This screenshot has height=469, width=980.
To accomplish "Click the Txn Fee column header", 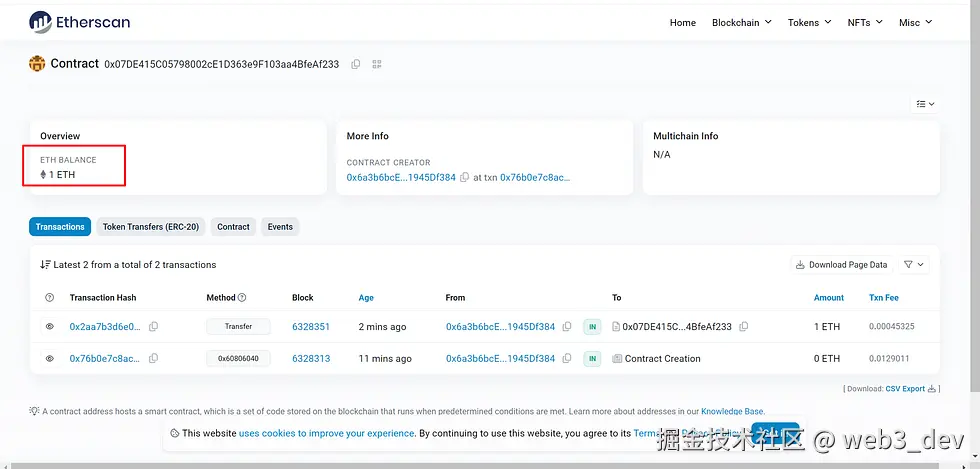I will coord(884,298).
